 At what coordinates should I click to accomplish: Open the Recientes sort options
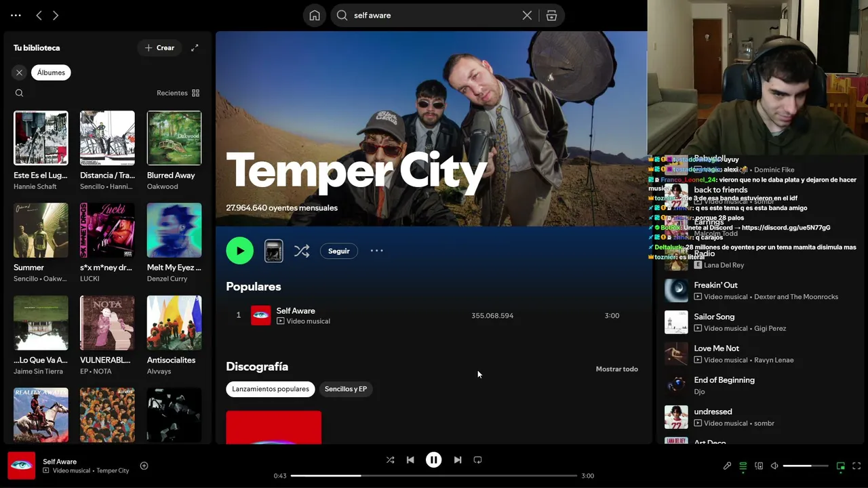coord(178,93)
